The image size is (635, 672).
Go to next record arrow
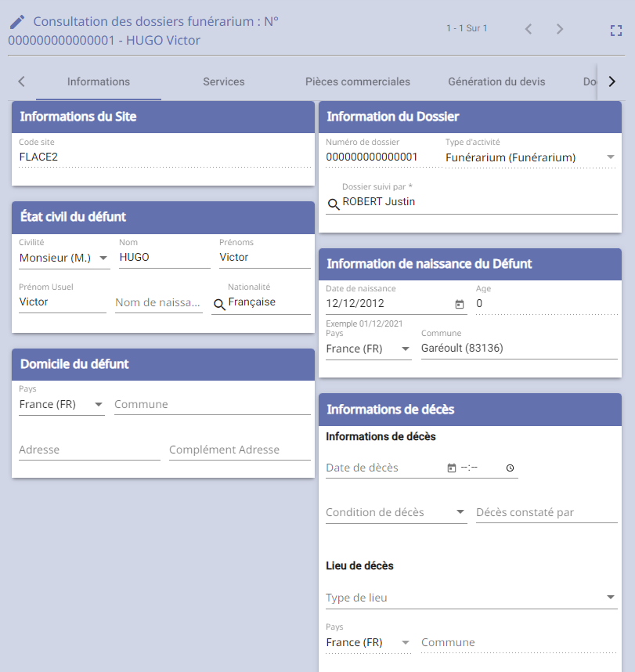pos(560,29)
